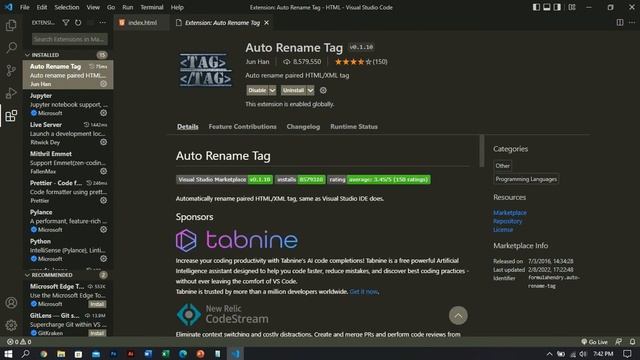The image size is (640, 360).
Task: Open Chrome from the taskbar
Action: pos(44,354)
